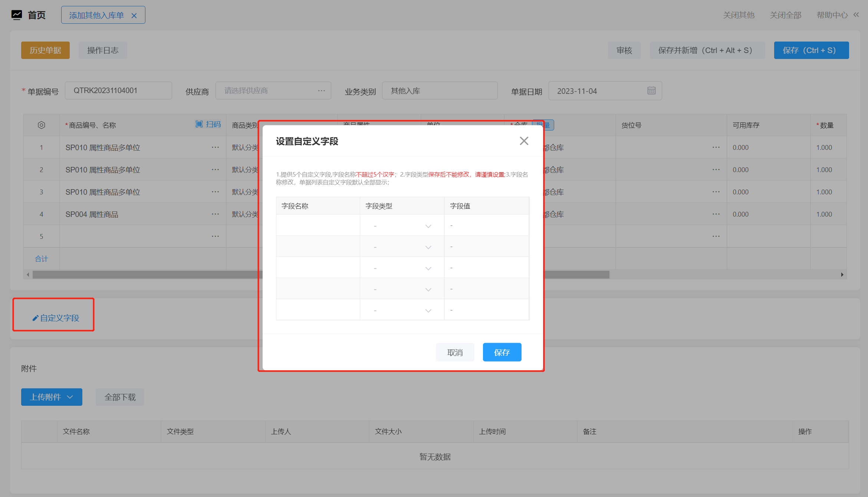
Task: Open the calendar icon in 单据日期 field
Action: [x=651, y=90]
